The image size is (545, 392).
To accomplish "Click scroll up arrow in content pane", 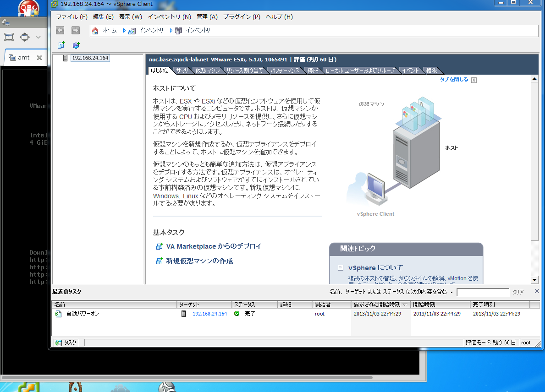I will click(x=534, y=79).
